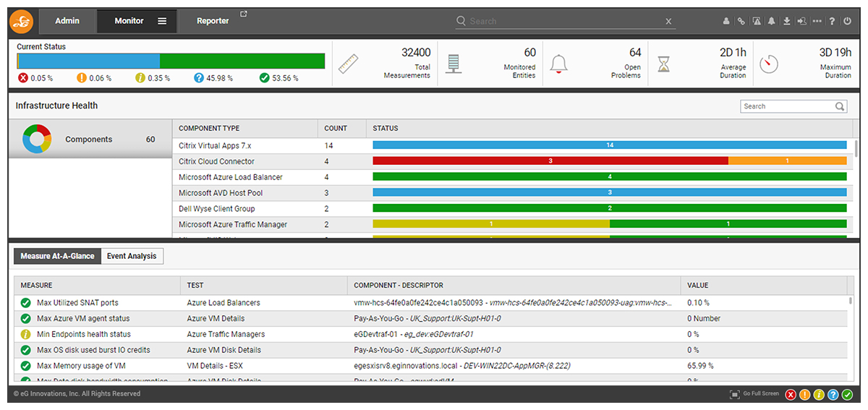Toggle the footer red critical filter
Image resolution: width=868 pixels, height=410 pixels.
coord(791,395)
